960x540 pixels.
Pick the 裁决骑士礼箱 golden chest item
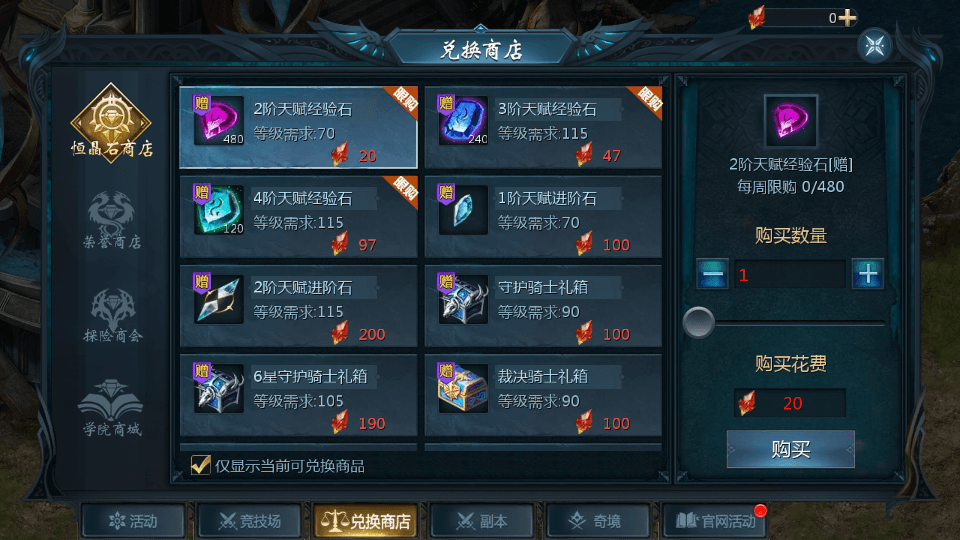click(543, 395)
